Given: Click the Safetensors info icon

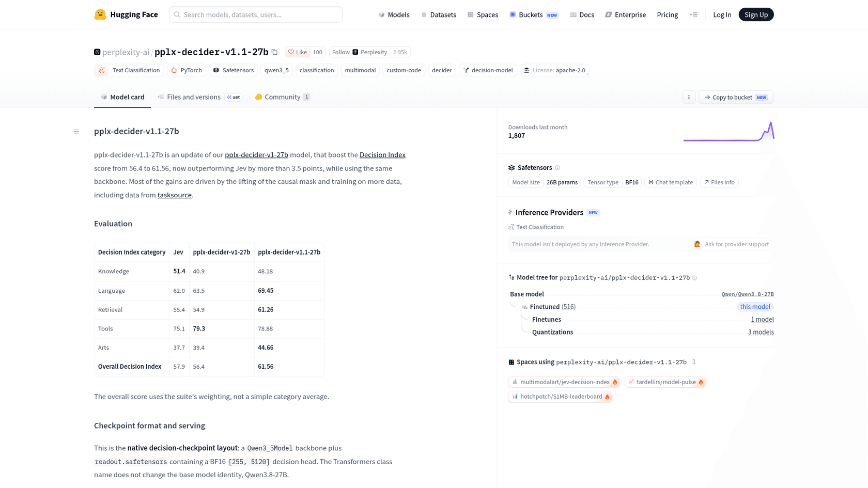Looking at the screenshot, I should 557,168.
